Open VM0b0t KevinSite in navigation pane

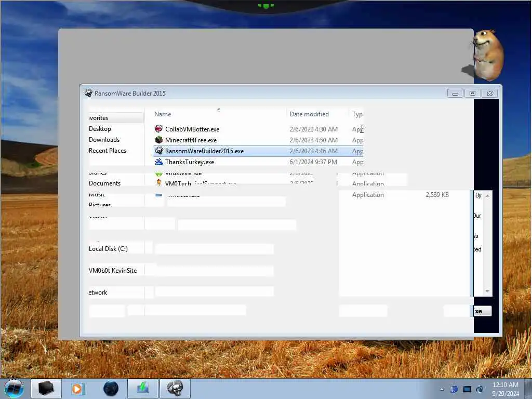[x=113, y=270]
